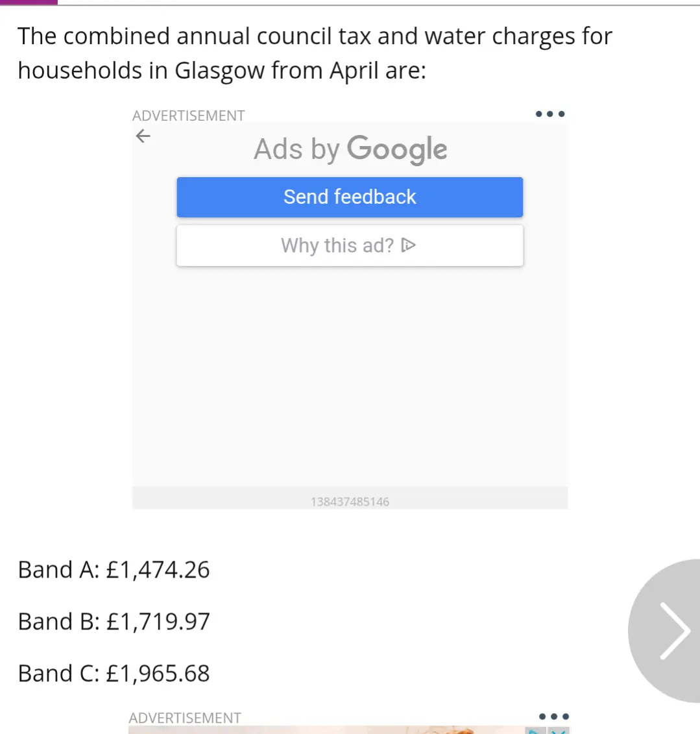Click the combined annual council tax paragraph
The height and width of the screenshot is (734, 700).
pyautogui.click(x=315, y=53)
